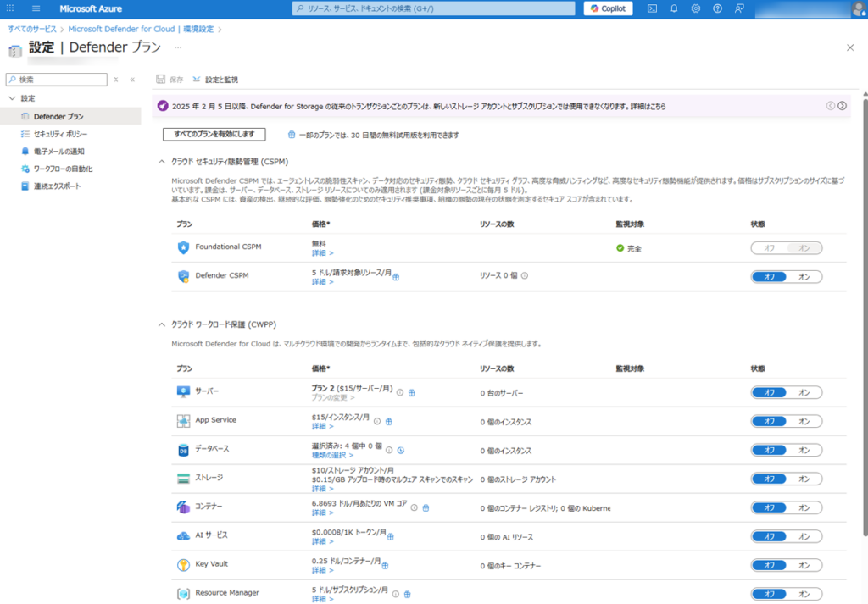Collapse the 設定 group in sidebar
This screenshot has width=868, height=604.
12,98
